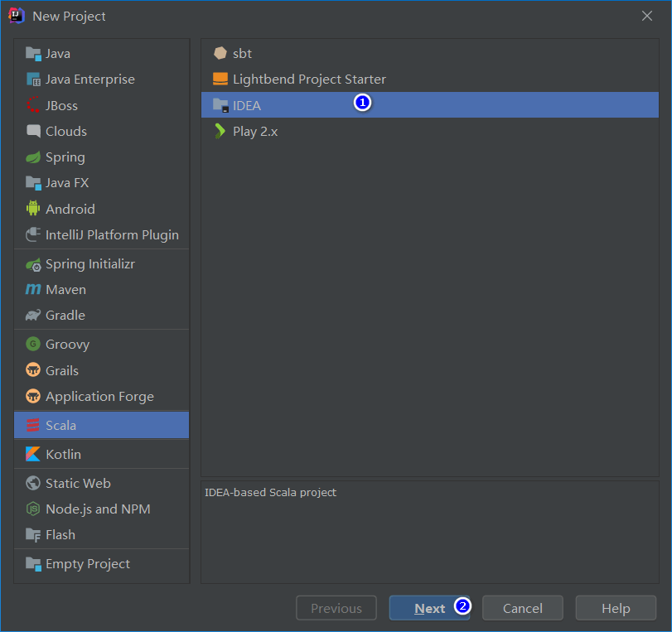The height and width of the screenshot is (632, 672).
Task: Click the Next button
Action: (x=429, y=607)
